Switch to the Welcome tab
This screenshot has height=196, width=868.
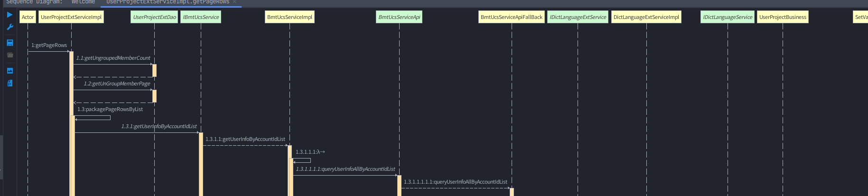click(83, 2)
